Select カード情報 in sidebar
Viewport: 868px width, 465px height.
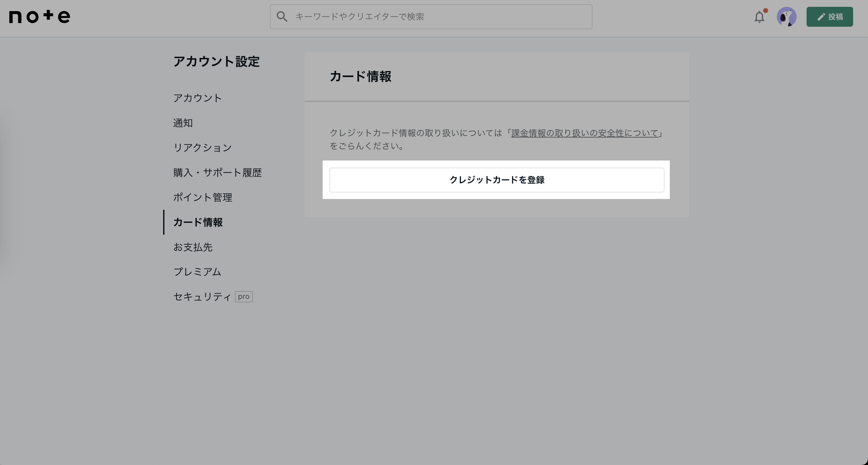point(198,223)
